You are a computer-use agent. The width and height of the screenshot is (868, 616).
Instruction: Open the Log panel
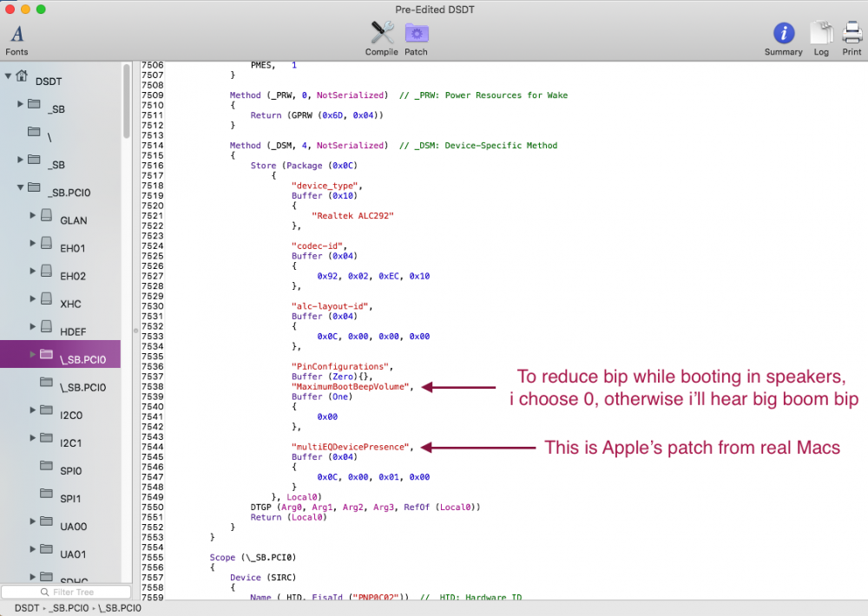coord(821,39)
